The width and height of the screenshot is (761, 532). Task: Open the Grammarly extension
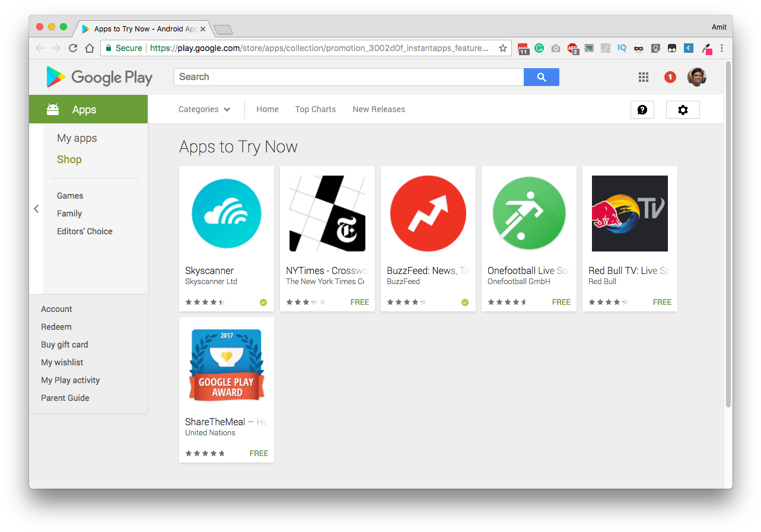[539, 48]
